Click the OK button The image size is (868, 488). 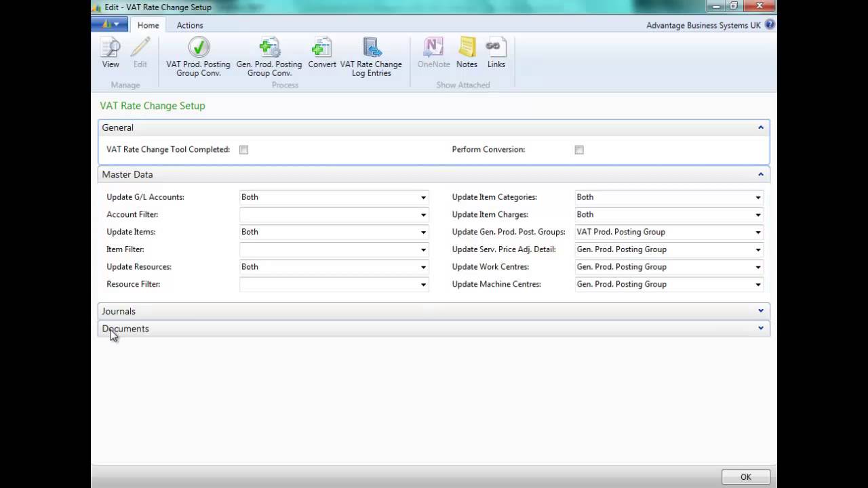746,476
